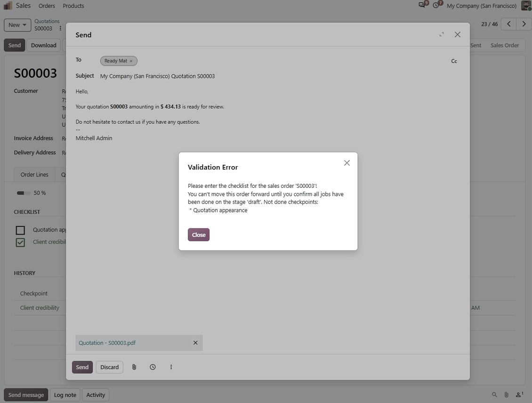Discard the email draft
The image size is (532, 403).
(x=110, y=367)
